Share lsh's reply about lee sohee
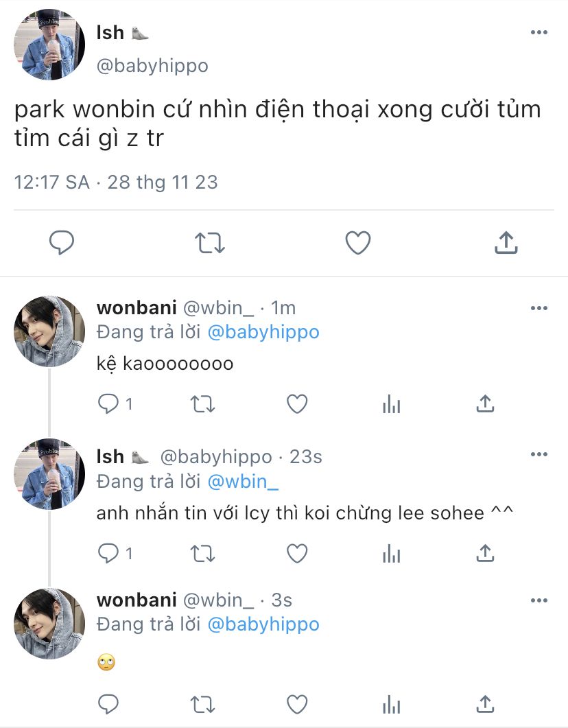This screenshot has width=568, height=728. coord(485,553)
